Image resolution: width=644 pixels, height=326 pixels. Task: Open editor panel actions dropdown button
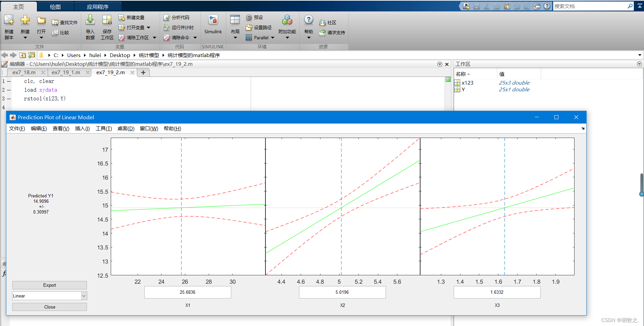[440, 64]
